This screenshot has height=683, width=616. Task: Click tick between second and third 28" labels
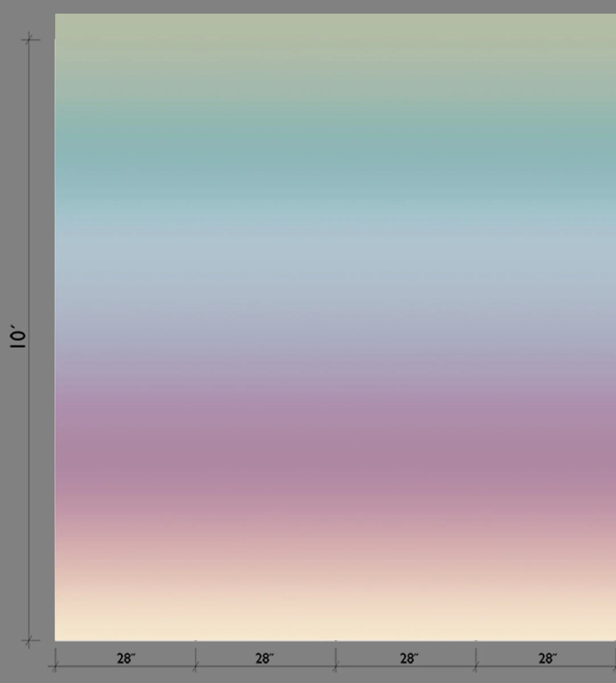tap(335, 667)
